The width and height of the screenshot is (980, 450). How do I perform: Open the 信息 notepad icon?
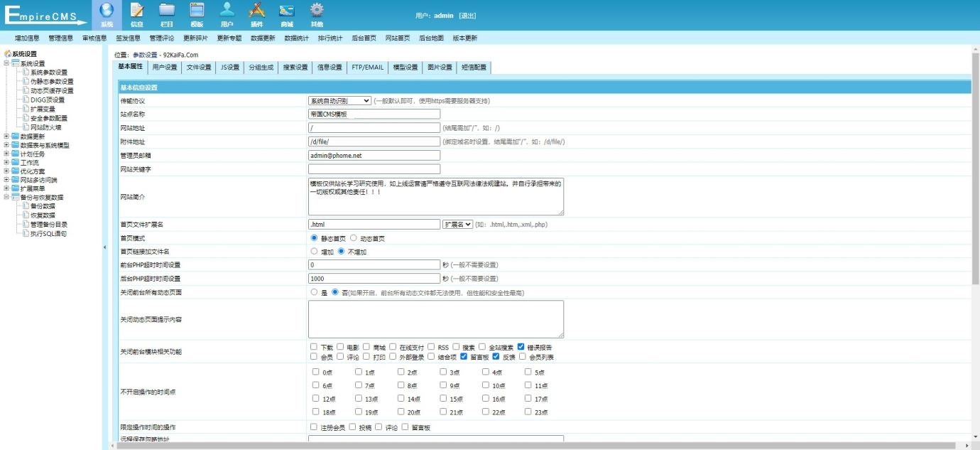[137, 10]
